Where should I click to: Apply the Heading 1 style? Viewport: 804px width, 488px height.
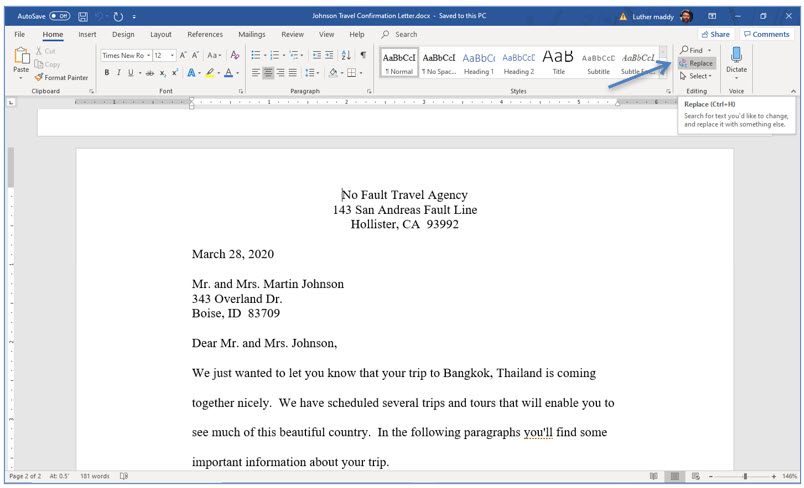pyautogui.click(x=479, y=63)
